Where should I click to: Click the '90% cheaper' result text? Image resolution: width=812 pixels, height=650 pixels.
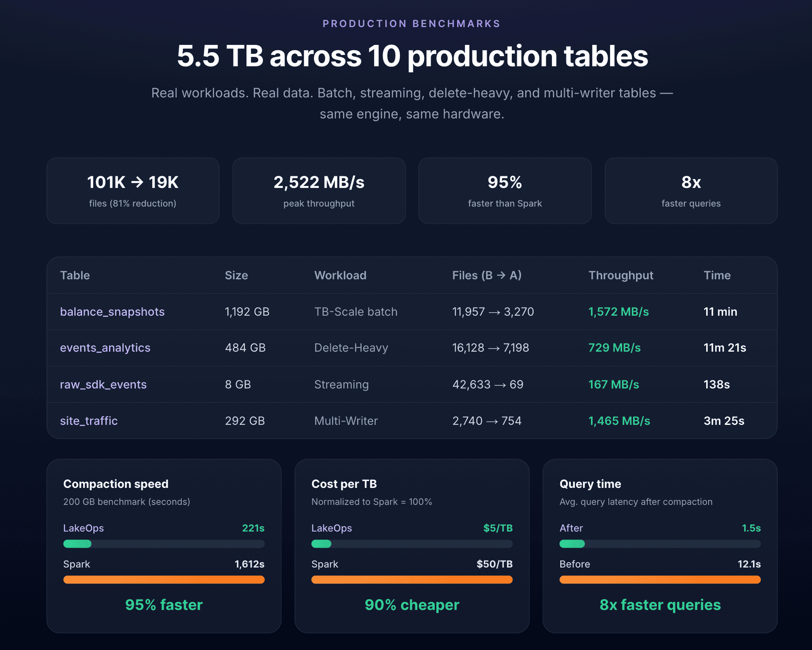click(x=412, y=605)
